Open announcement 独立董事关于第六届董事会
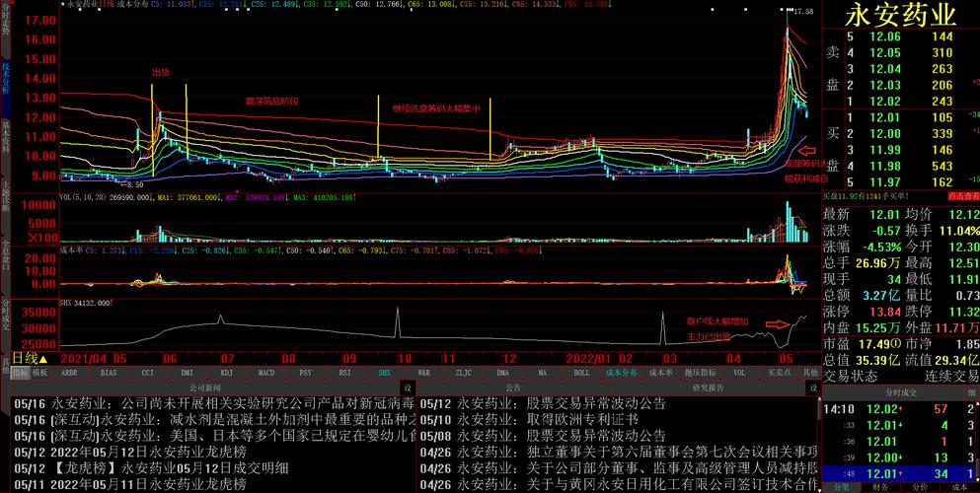Image resolution: width=980 pixels, height=493 pixels. tap(618, 452)
